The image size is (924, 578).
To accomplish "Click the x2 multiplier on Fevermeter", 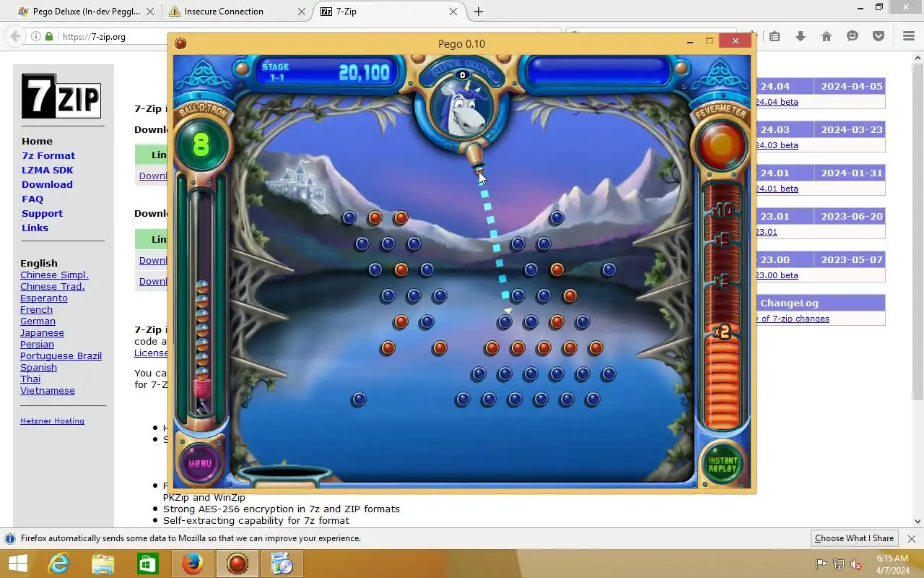I will pyautogui.click(x=721, y=332).
